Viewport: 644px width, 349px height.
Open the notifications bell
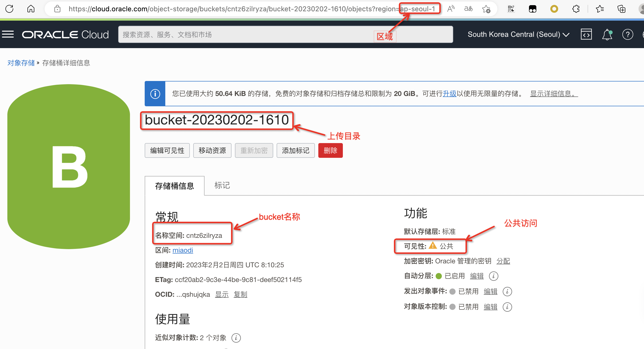click(x=607, y=34)
